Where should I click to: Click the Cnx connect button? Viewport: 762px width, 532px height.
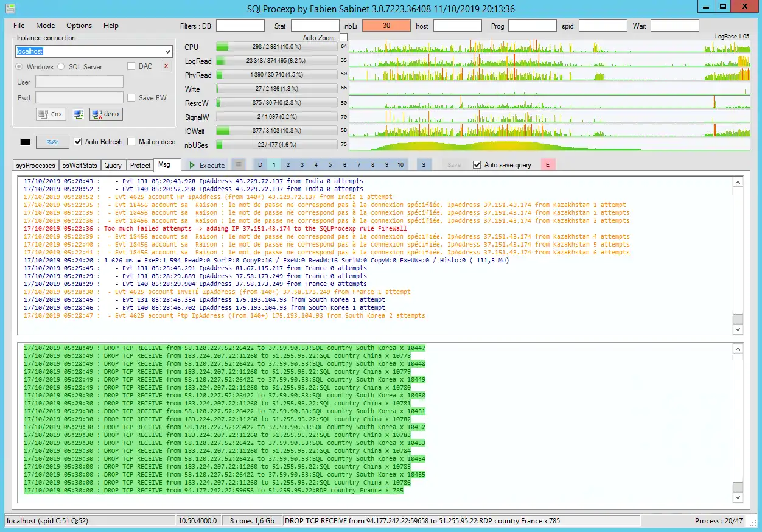click(51, 114)
